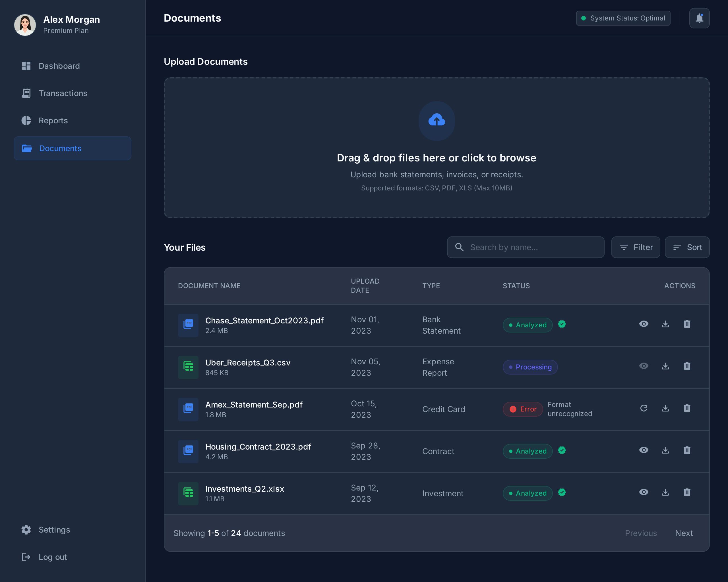Image resolution: width=728 pixels, height=582 pixels.
Task: Click the Amex_Statement_Sep.pdf file icon
Action: pos(188,409)
